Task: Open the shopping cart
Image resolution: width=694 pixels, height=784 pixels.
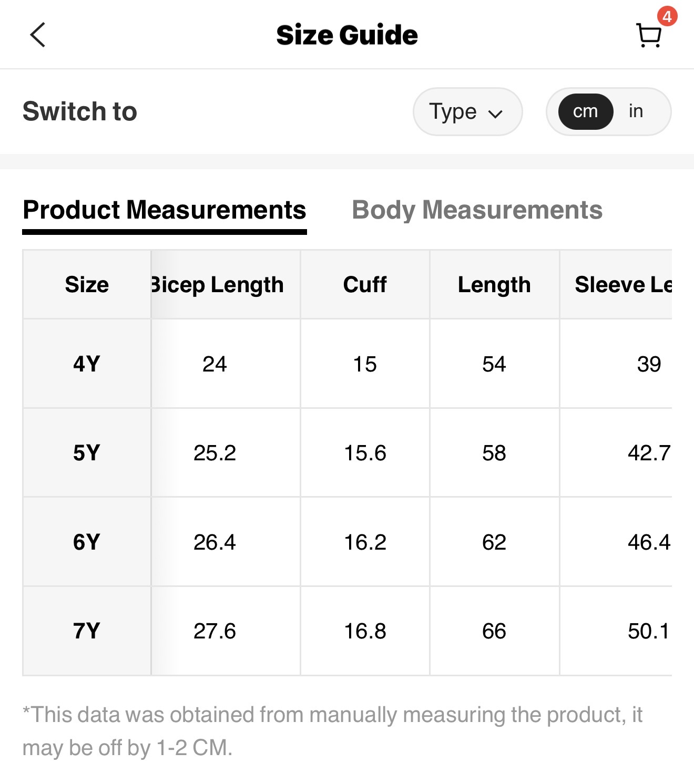Action: coord(649,36)
